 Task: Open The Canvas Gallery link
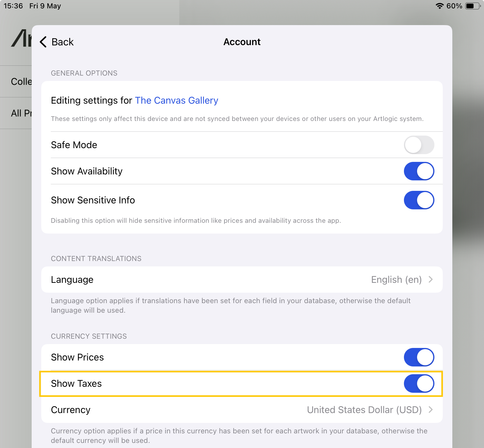(177, 100)
